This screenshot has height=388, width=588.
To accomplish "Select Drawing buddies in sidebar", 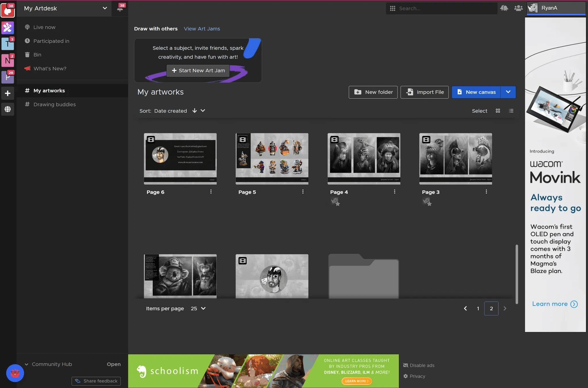I will tap(55, 104).
